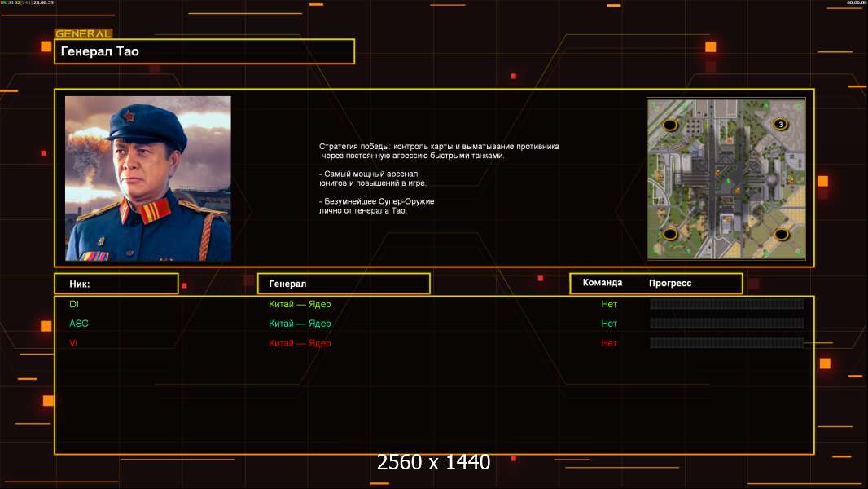Select player nickname Vi

click(x=73, y=343)
